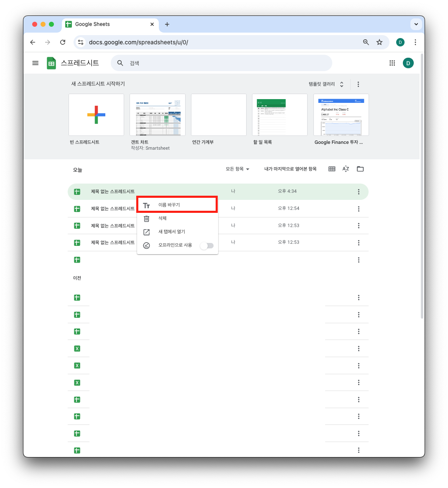Open the first Excel file icon under 이전
The image size is (448, 488).
(x=77, y=349)
